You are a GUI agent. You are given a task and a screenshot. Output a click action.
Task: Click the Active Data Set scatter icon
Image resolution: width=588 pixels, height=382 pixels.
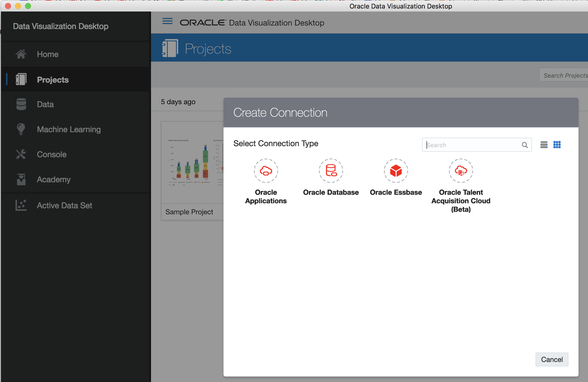(x=21, y=205)
